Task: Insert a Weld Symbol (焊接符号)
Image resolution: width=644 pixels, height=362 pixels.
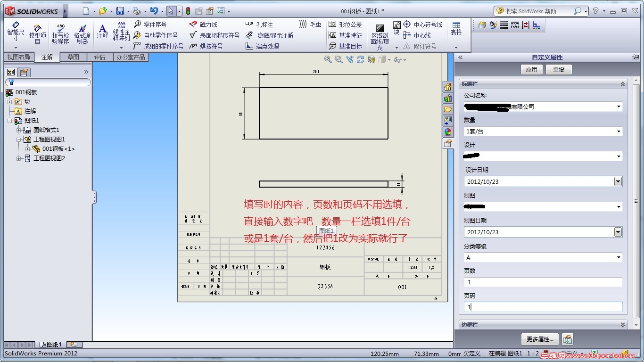Action: [206, 46]
